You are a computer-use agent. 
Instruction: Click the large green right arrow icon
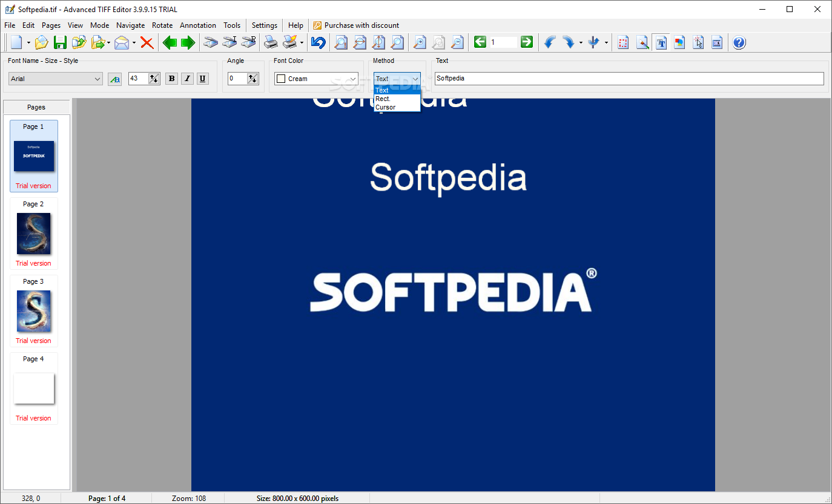(188, 42)
